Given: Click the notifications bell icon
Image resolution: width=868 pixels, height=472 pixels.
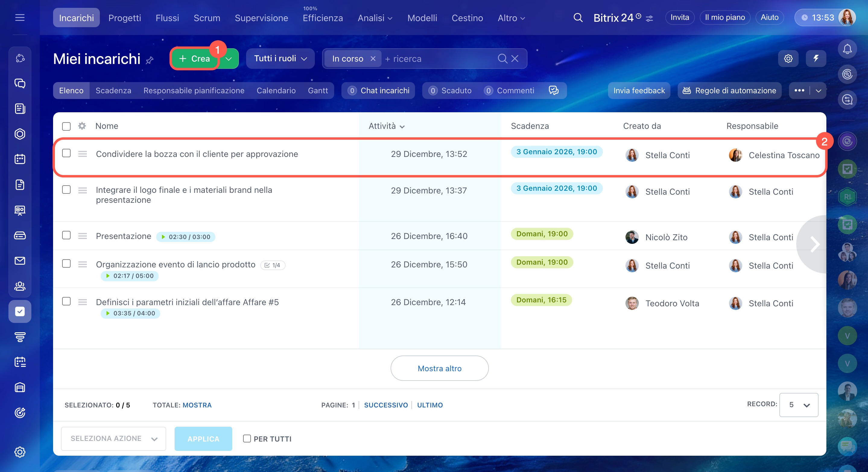Looking at the screenshot, I should click(847, 49).
